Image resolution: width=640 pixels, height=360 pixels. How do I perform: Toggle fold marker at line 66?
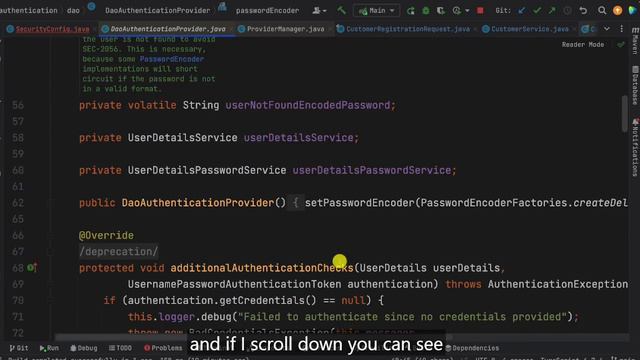(51, 236)
